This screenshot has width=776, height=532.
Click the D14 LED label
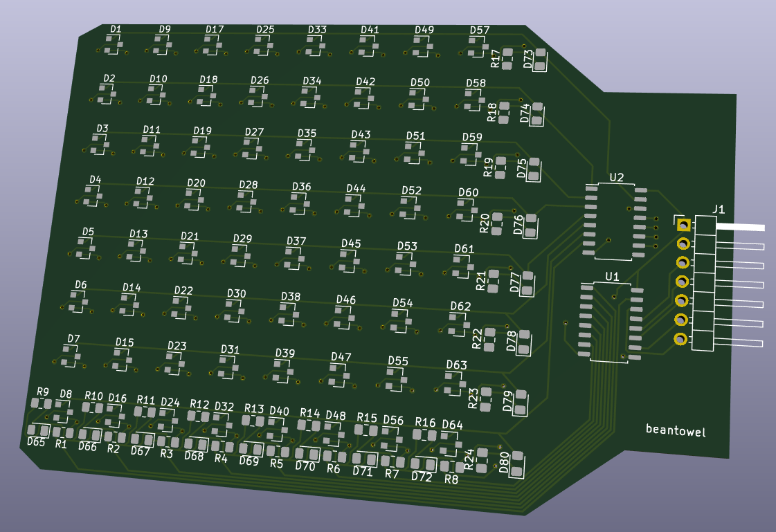click(132, 287)
